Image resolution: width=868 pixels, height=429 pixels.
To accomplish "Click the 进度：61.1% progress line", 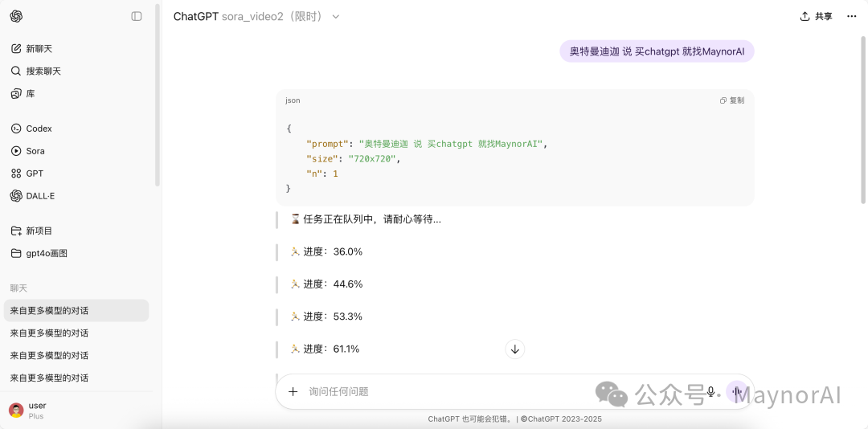I will coord(325,349).
